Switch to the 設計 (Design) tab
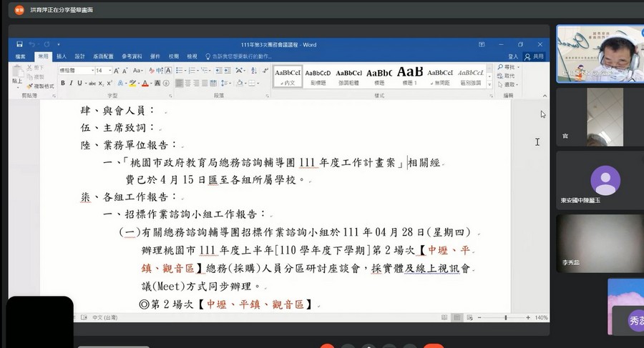Screen dimensions: 644x348 79,56
